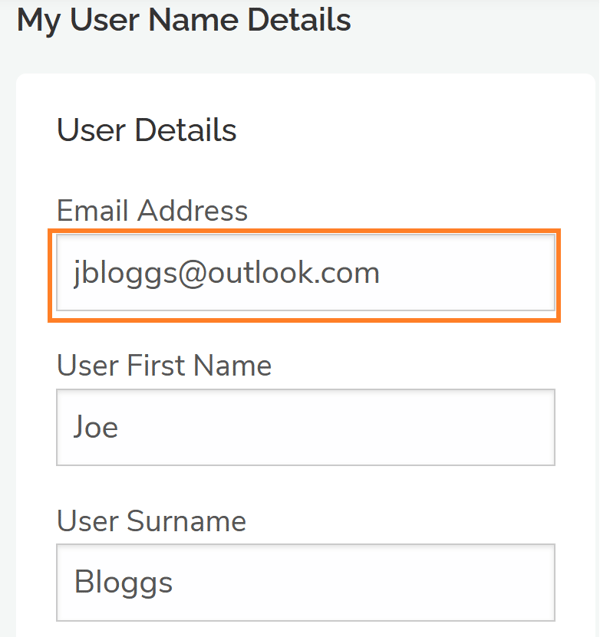
Task: Click the "My User Name Details" title
Action: (184, 20)
